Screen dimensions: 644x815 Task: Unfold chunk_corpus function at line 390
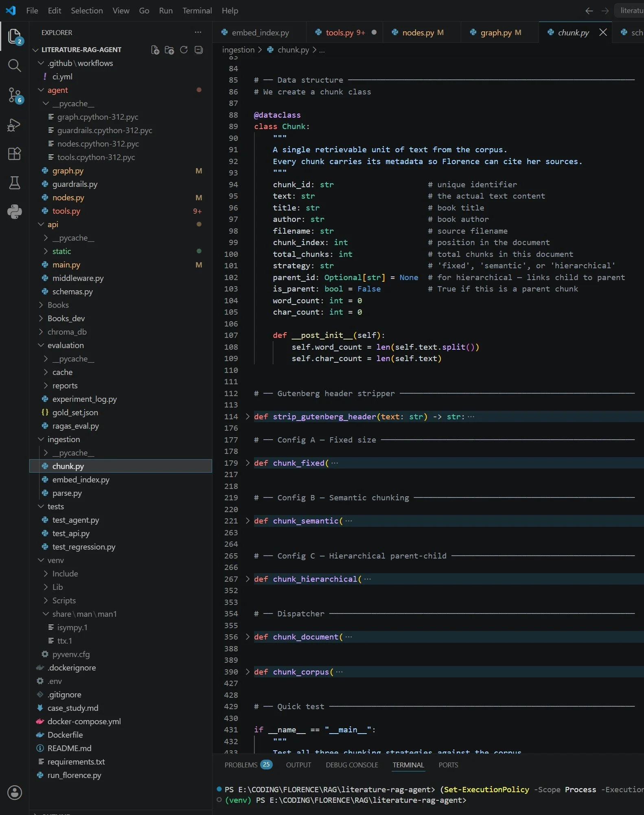click(248, 672)
